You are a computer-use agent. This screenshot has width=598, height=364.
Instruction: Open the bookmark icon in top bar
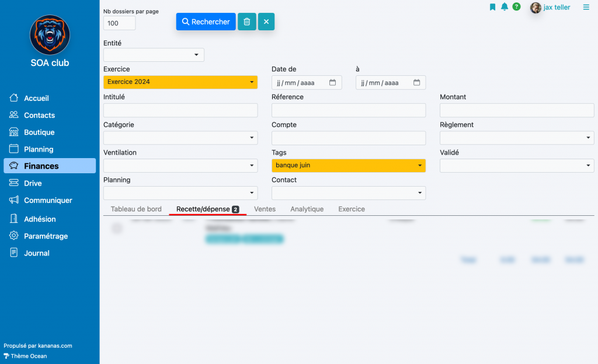(x=492, y=7)
